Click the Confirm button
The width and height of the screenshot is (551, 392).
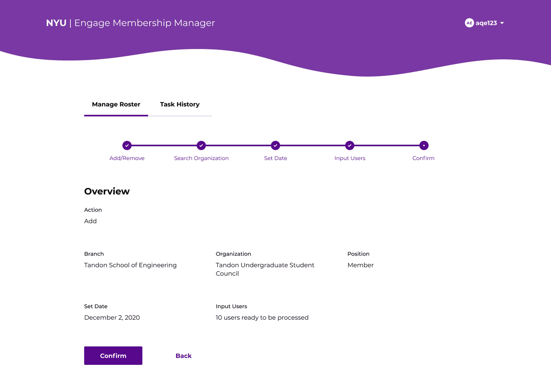(x=113, y=356)
